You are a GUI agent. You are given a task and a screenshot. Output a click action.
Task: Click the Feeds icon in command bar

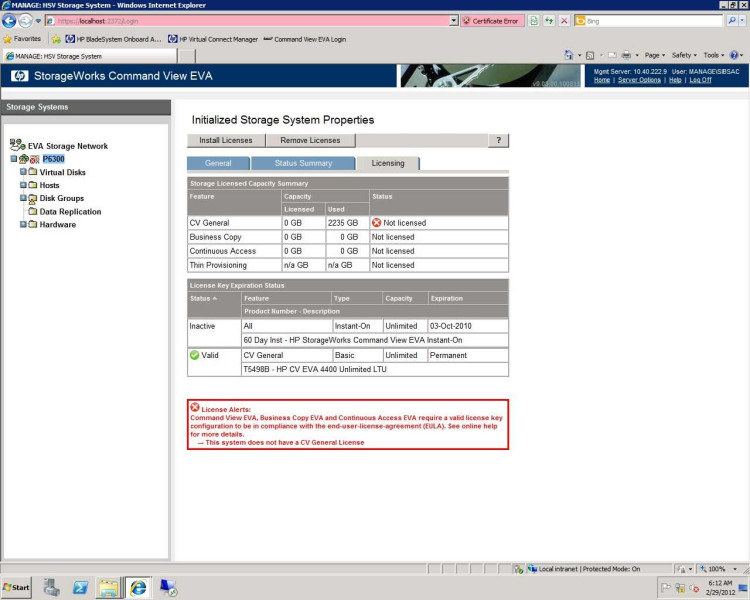590,56
